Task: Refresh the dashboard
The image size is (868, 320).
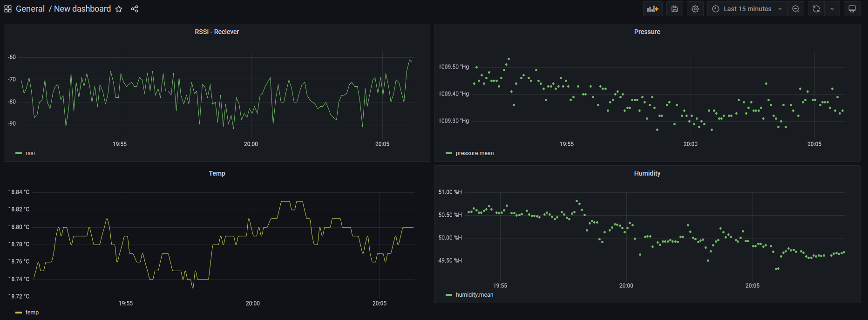Action: pos(816,9)
